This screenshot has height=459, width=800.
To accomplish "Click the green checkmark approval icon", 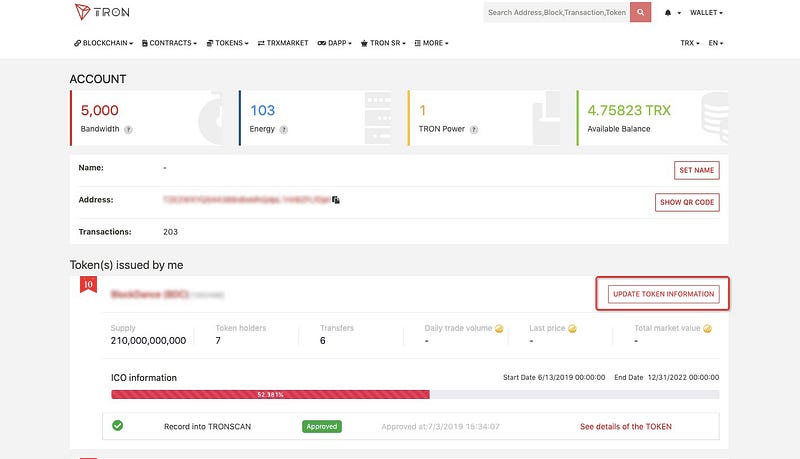I will tap(117, 425).
